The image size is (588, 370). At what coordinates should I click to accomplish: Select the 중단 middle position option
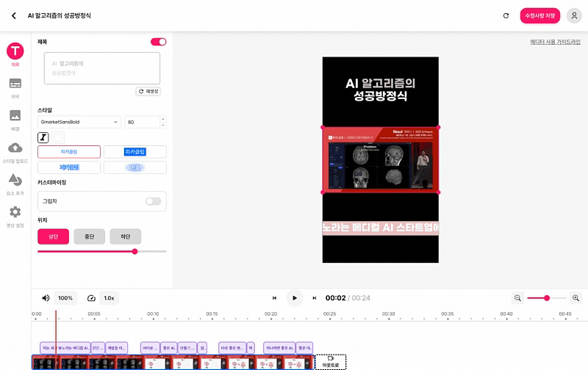pos(89,236)
